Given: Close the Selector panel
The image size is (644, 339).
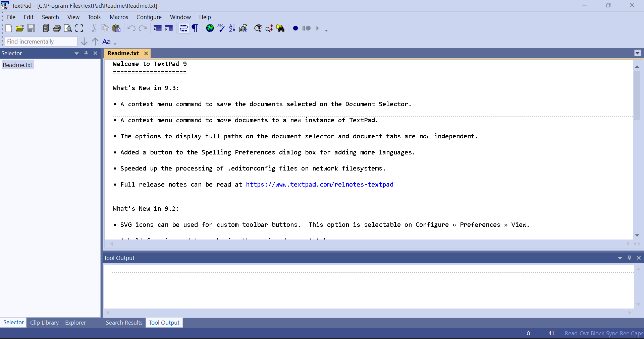Looking at the screenshot, I should click(95, 53).
